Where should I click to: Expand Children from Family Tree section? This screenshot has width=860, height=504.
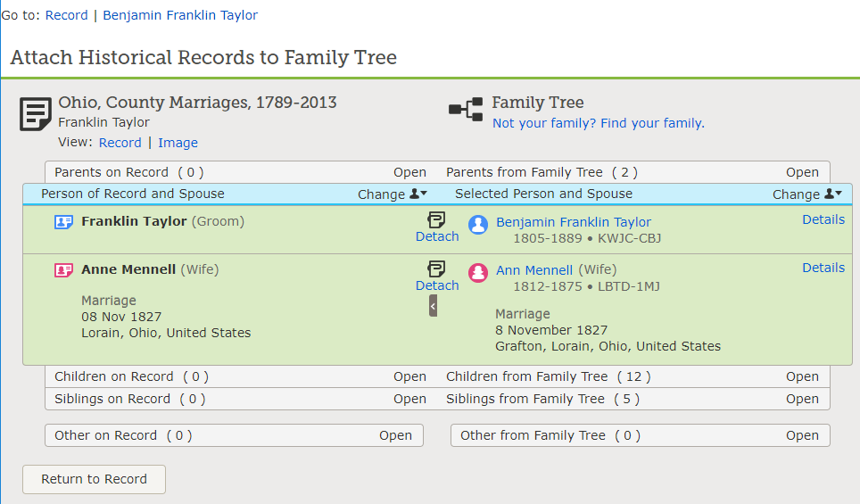pyautogui.click(x=802, y=376)
